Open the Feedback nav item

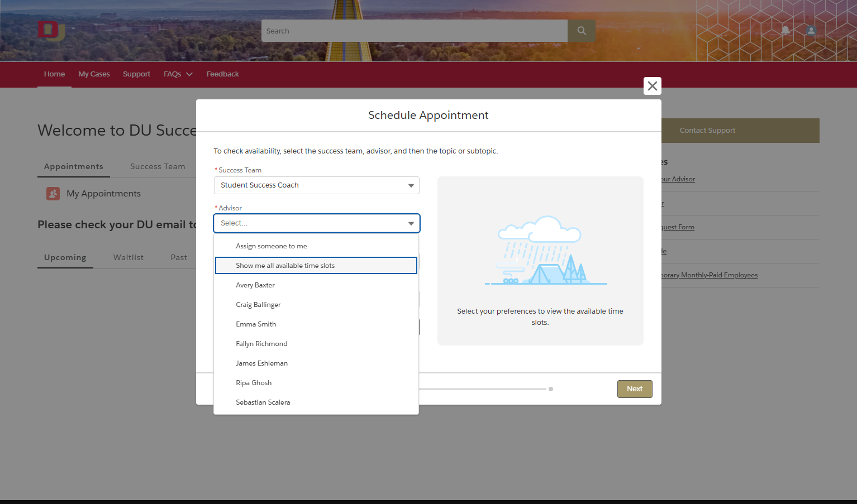point(222,74)
